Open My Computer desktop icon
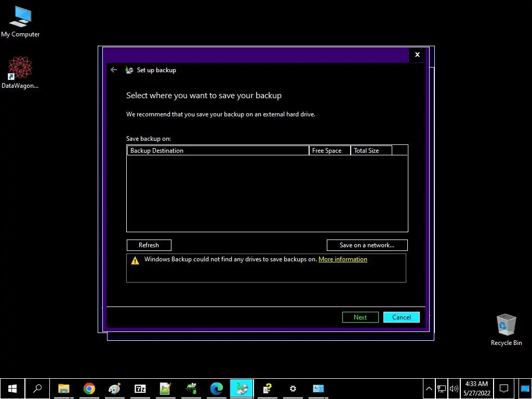The width and height of the screenshot is (532, 399). point(20,22)
